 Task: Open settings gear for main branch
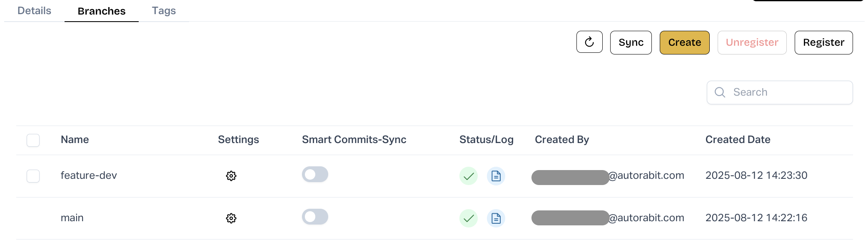(x=231, y=218)
